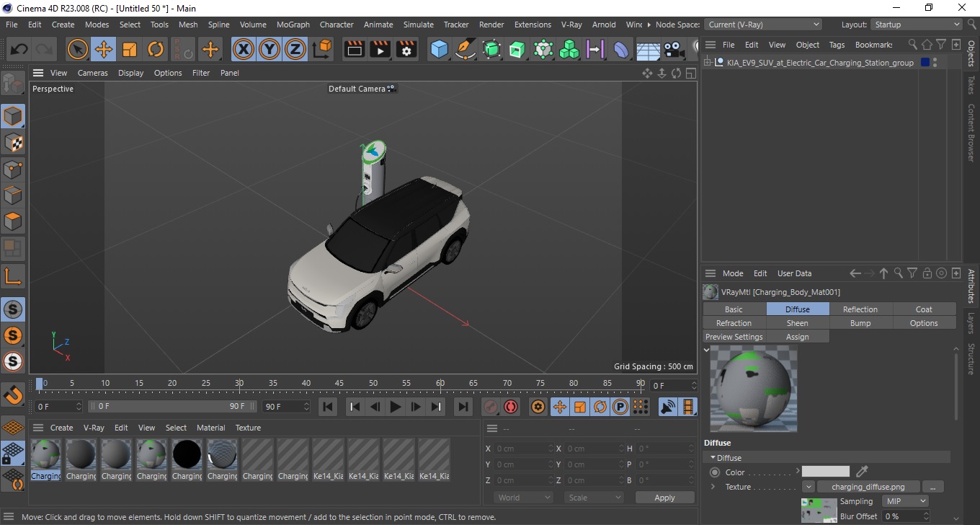This screenshot has width=980, height=525.
Task: Go to the start of the animation
Action: (328, 407)
